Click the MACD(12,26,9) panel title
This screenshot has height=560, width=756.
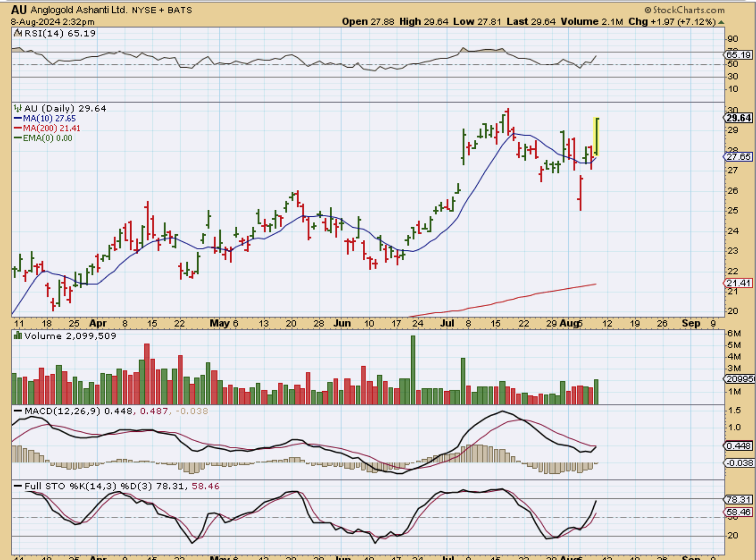point(62,411)
